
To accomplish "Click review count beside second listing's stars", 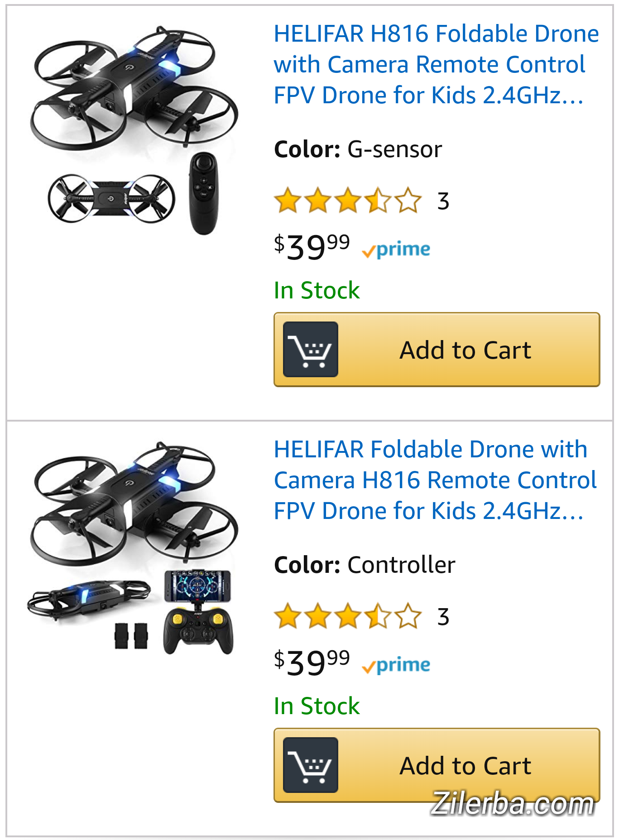I will [443, 617].
